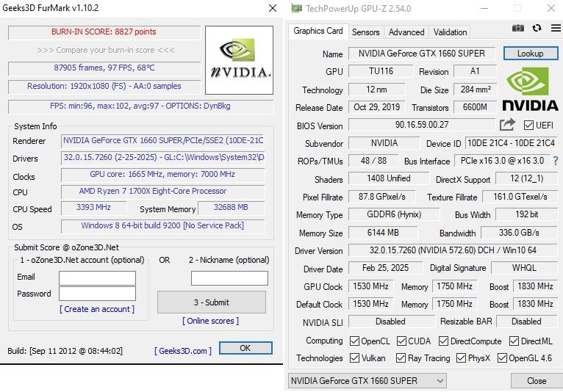Click the Email input field
Screen dimensions: 563x392
97,278
